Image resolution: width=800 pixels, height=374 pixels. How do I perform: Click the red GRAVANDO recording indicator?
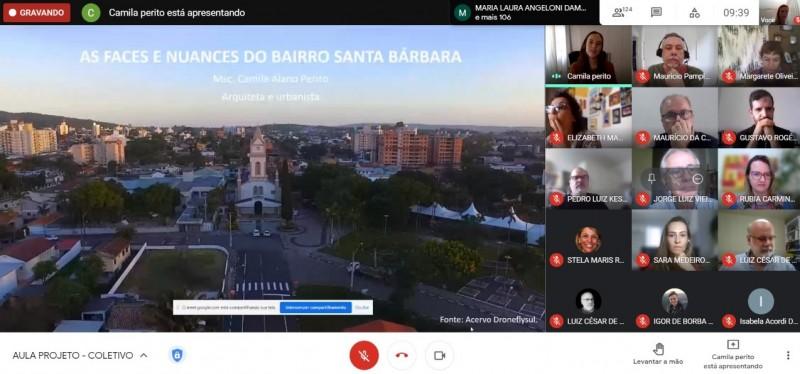tap(37, 13)
